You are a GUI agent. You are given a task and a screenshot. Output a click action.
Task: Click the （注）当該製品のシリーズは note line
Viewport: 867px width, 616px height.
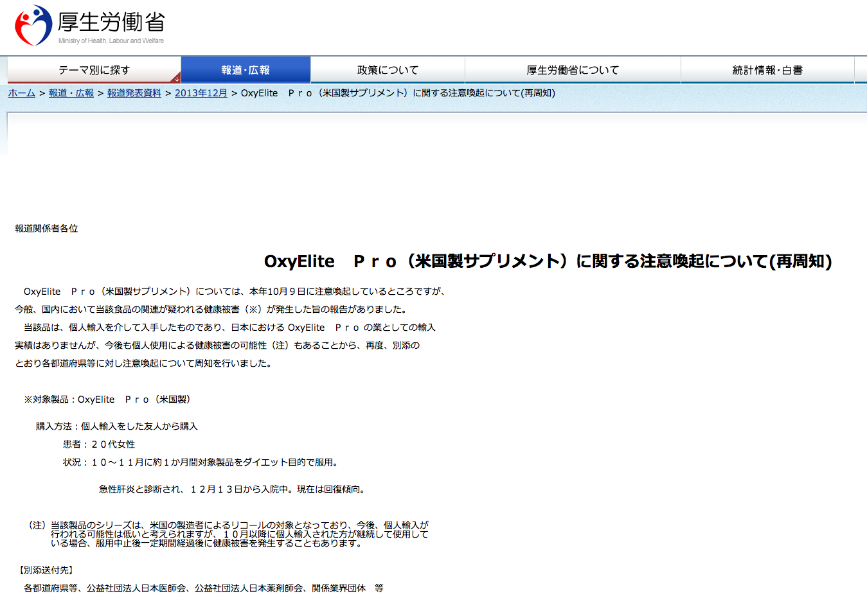pos(228,525)
